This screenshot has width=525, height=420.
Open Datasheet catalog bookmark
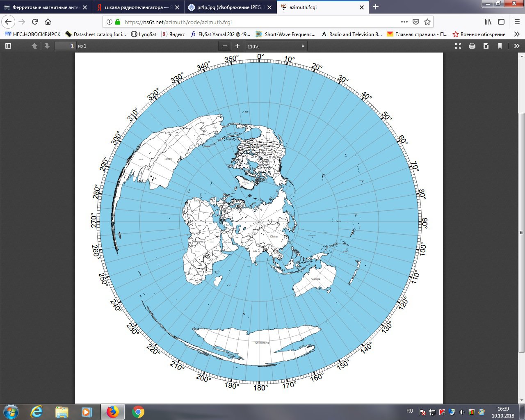[96, 34]
